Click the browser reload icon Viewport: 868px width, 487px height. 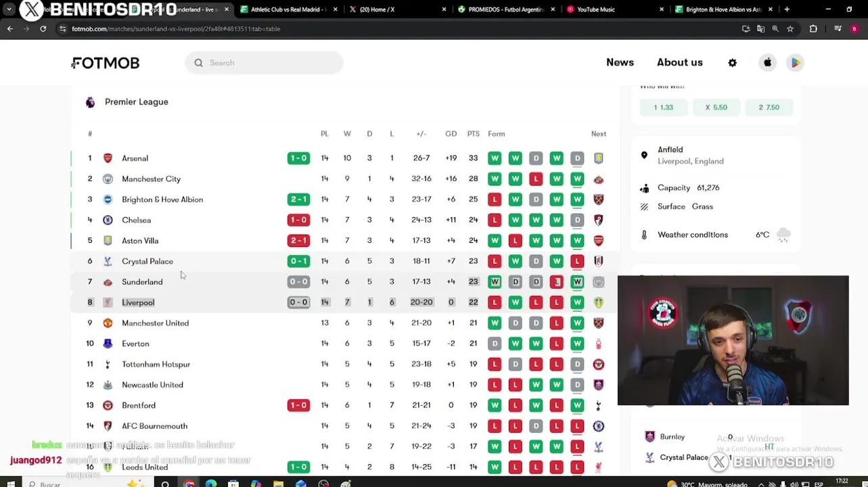click(x=43, y=29)
